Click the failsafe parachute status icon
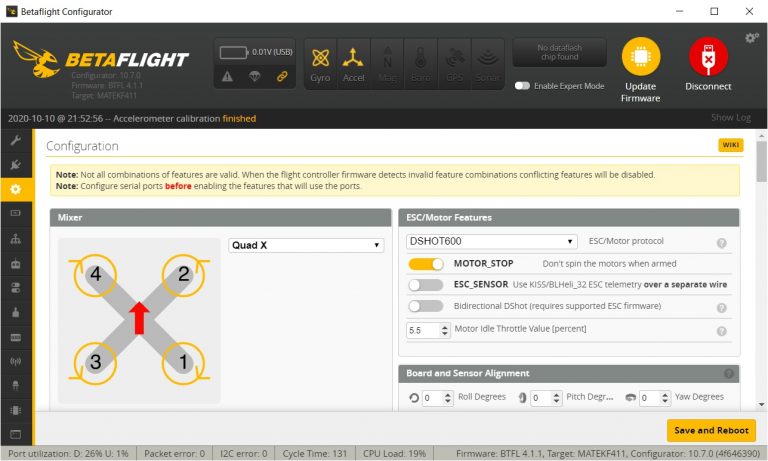Image resolution: width=768 pixels, height=461 pixels. (x=255, y=76)
